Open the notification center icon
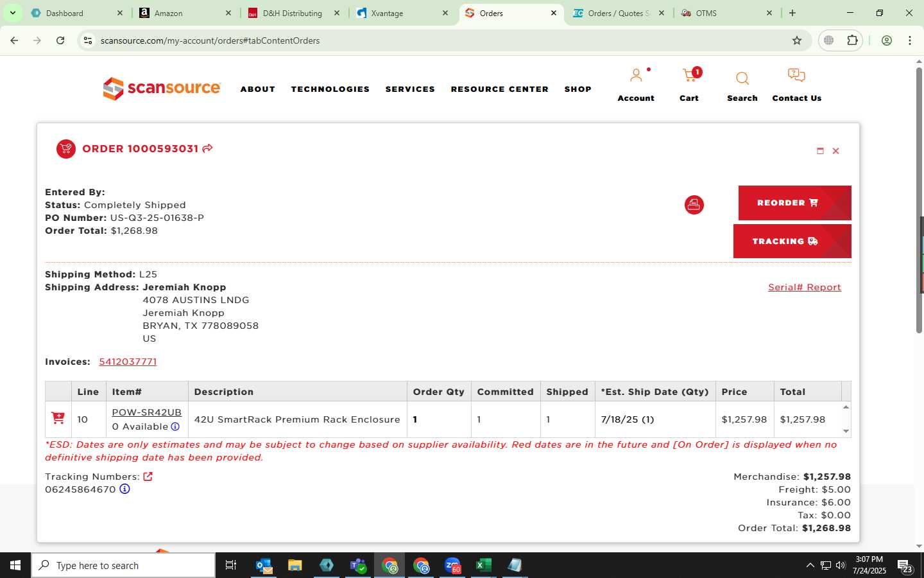 coord(905,566)
